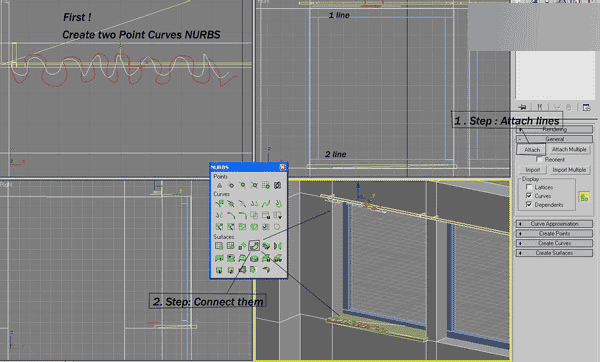Select Create Lathe Surface tool
Image resolution: width=600 pixels, height=362 pixels.
231,258
